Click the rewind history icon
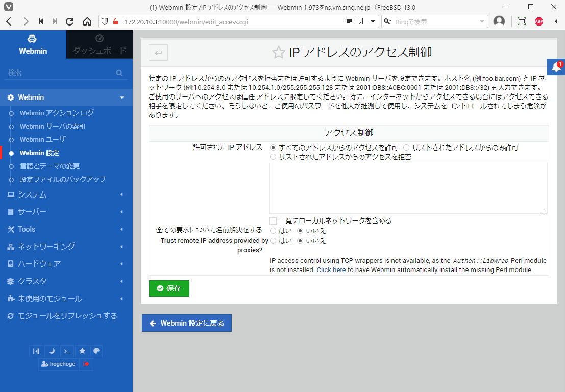This screenshot has height=392, width=565. pos(41,21)
